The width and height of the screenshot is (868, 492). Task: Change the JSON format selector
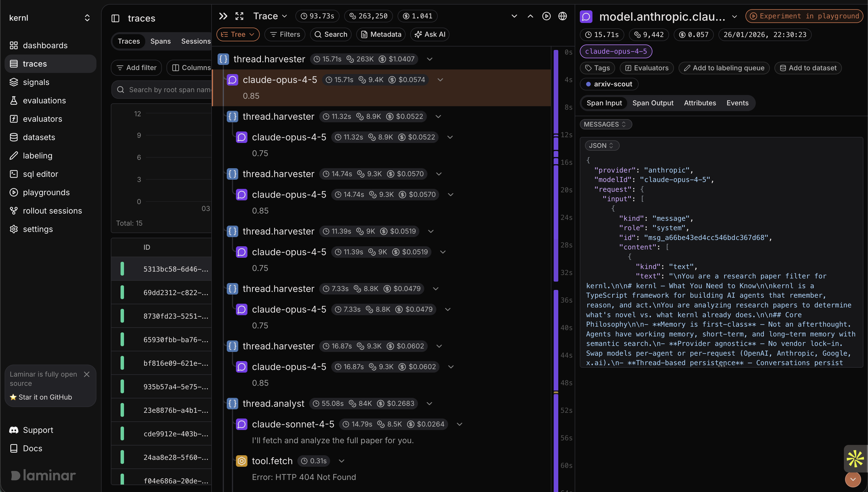click(601, 145)
